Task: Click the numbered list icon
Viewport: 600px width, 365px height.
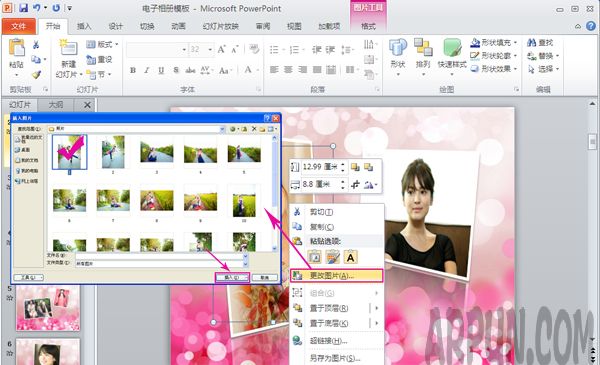Action: 294,50
